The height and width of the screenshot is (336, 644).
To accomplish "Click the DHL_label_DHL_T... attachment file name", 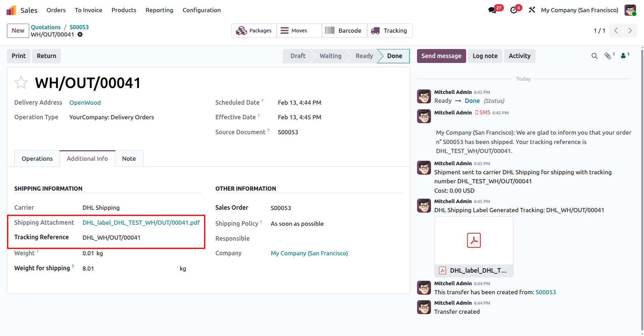I will click(478, 271).
